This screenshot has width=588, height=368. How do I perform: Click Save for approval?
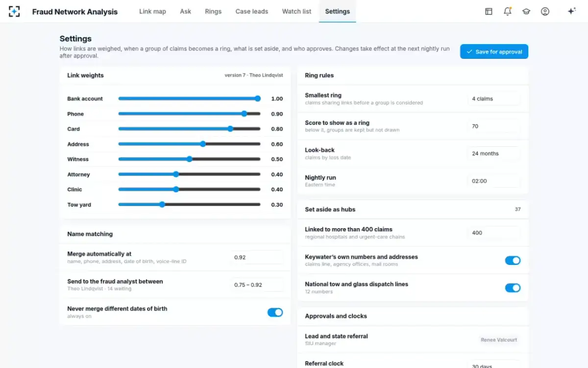click(x=494, y=52)
